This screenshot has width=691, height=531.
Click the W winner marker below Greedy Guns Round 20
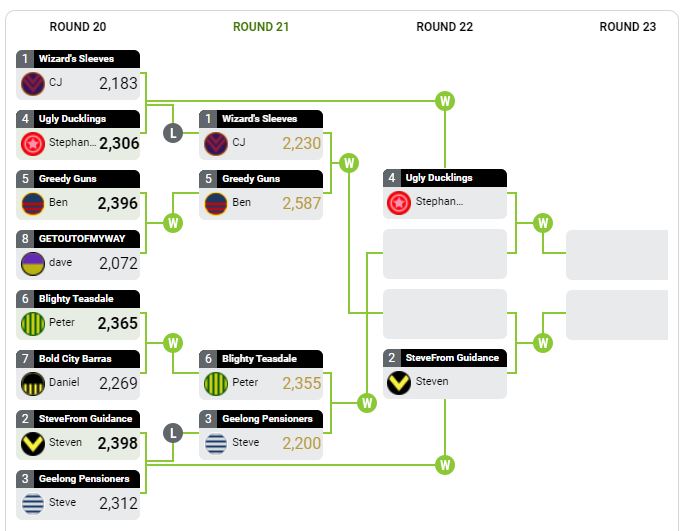tap(173, 223)
